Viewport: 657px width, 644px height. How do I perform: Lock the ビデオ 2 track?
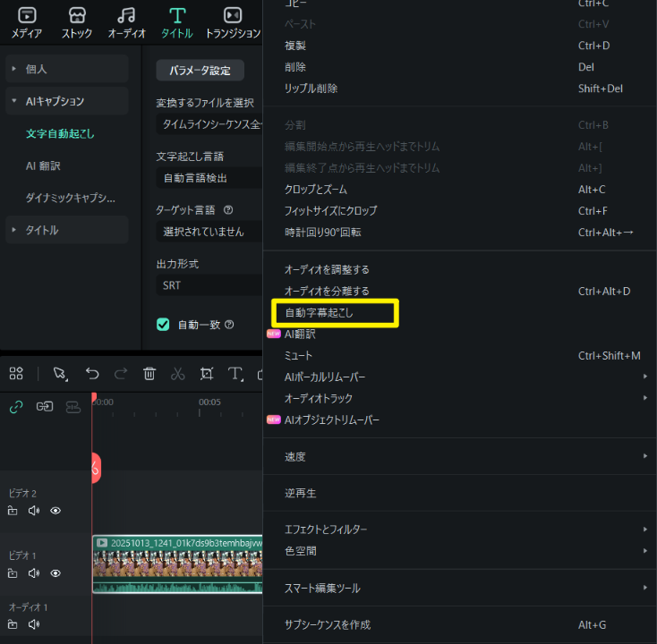coord(13,511)
